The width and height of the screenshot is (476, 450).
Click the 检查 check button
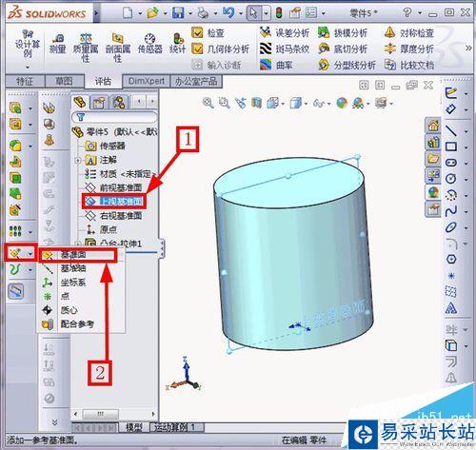(x=208, y=32)
